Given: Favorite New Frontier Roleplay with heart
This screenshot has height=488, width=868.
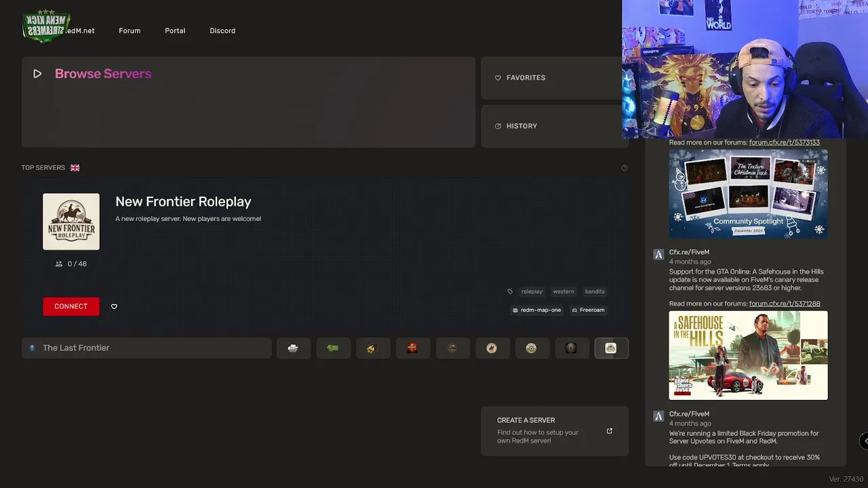Looking at the screenshot, I should [x=114, y=306].
